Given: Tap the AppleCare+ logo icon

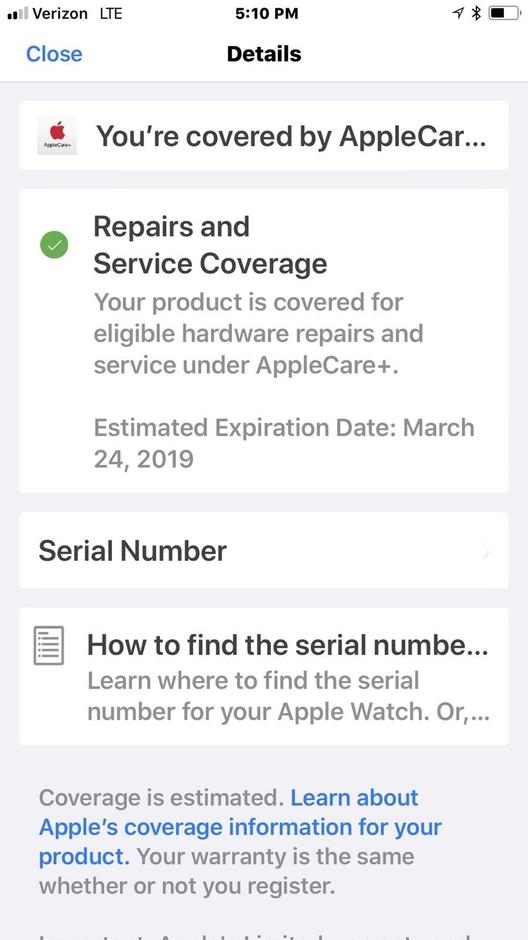Looking at the screenshot, I should click(x=57, y=135).
